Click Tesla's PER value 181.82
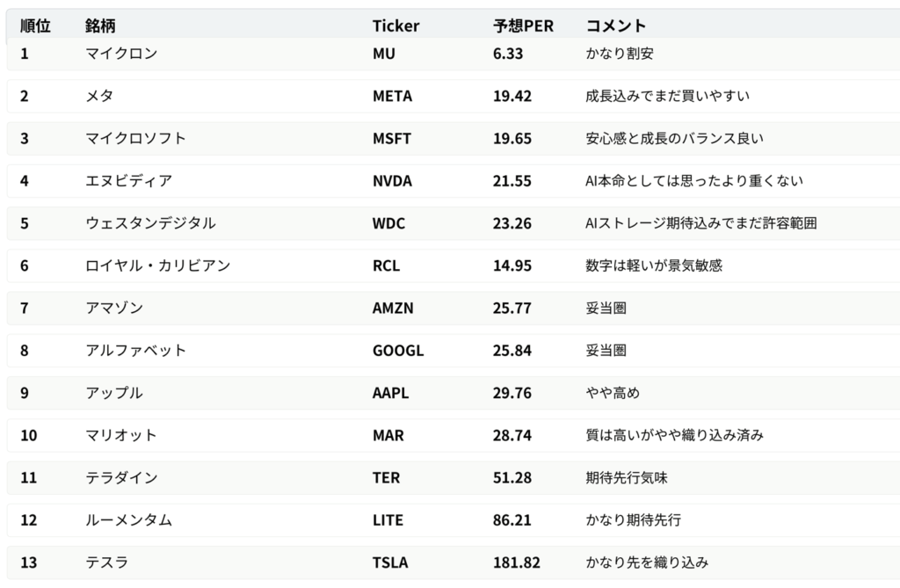 [516, 563]
